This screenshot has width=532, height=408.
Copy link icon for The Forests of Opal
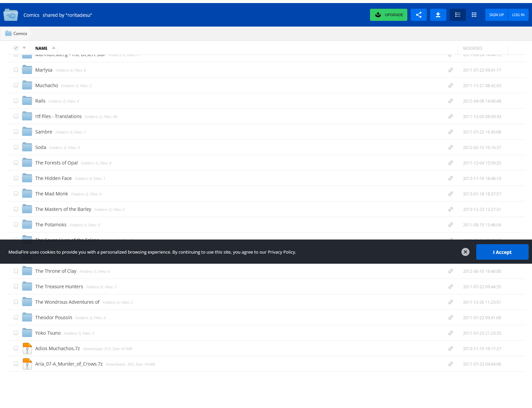(x=451, y=163)
